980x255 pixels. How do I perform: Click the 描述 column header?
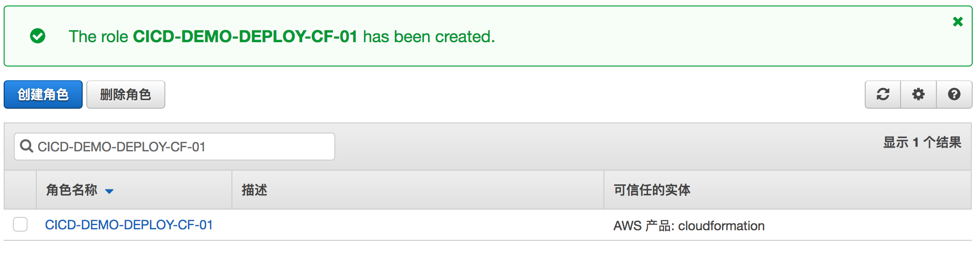254,190
